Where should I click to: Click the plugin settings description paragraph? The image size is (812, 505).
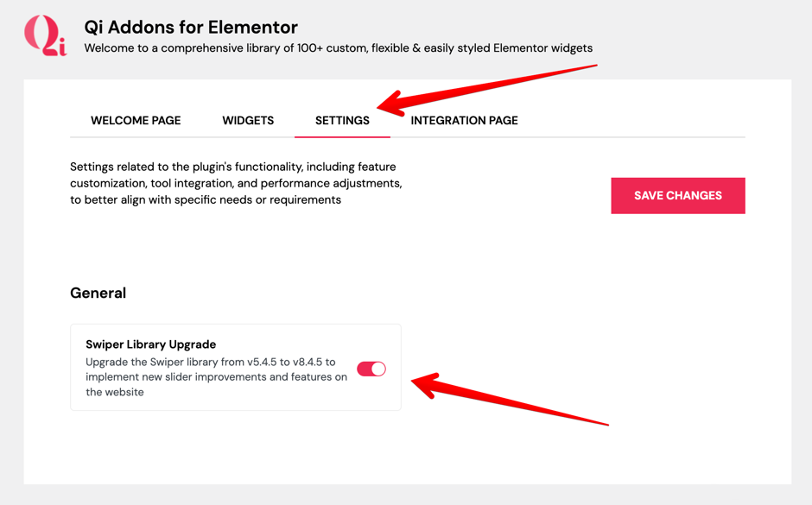point(236,183)
